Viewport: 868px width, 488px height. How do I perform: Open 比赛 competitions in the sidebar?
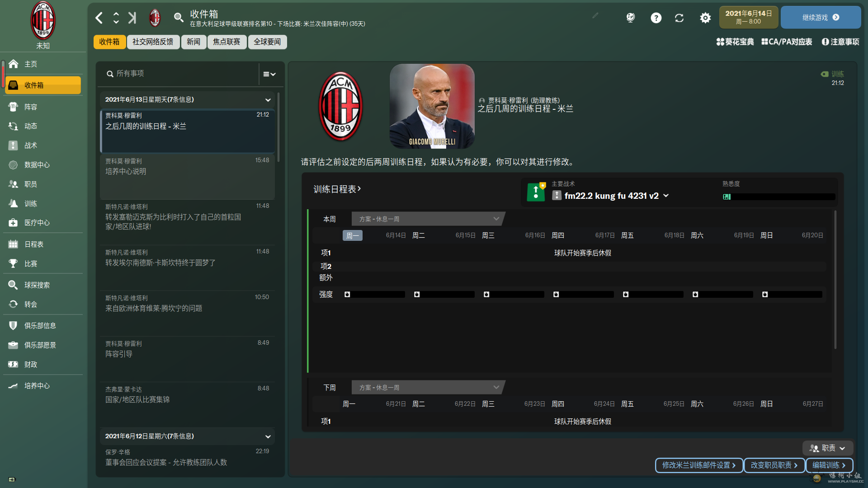point(43,264)
